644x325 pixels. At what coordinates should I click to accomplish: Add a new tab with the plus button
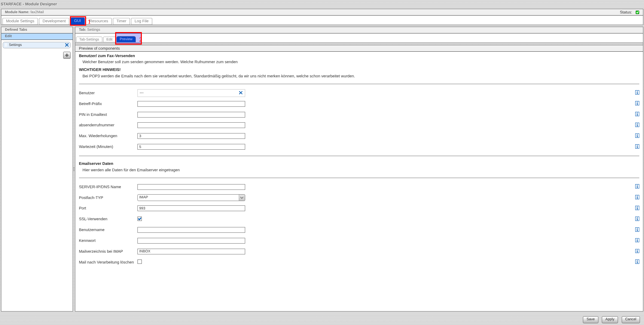[x=67, y=55]
